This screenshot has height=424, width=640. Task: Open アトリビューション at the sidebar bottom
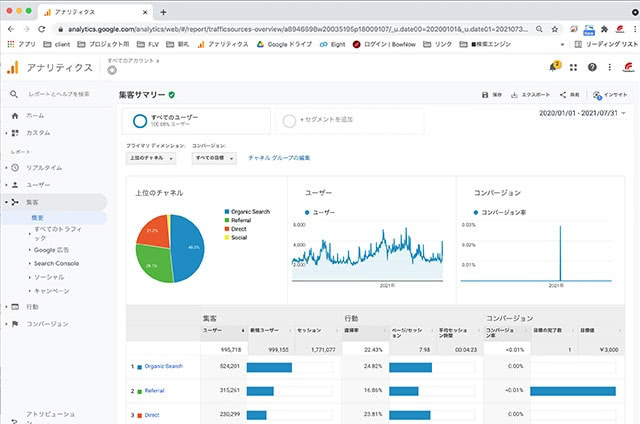51,416
